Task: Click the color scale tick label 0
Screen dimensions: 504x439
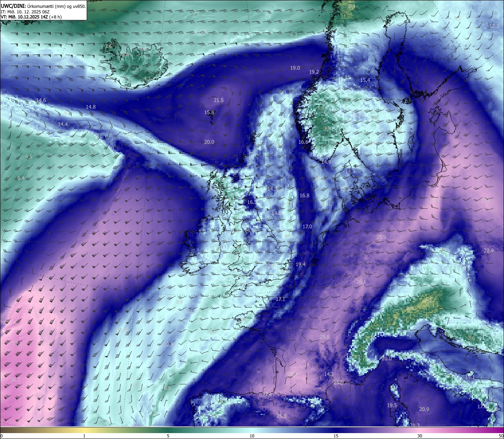Action: pyautogui.click(x=2, y=436)
